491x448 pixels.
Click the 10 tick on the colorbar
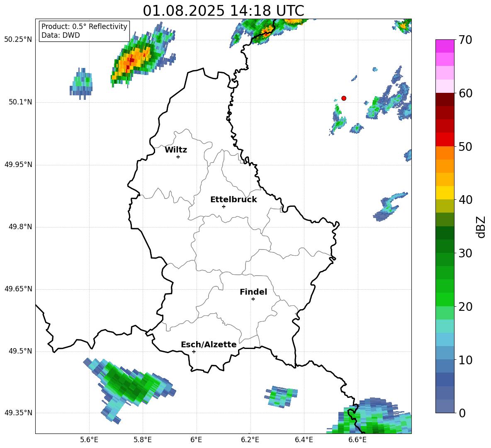coord(465,360)
